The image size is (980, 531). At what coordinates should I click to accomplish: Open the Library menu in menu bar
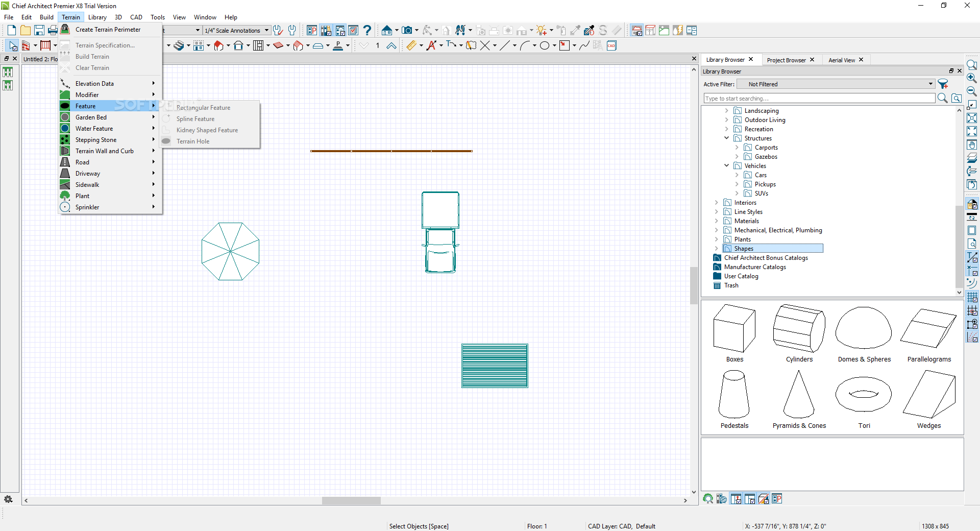click(97, 17)
